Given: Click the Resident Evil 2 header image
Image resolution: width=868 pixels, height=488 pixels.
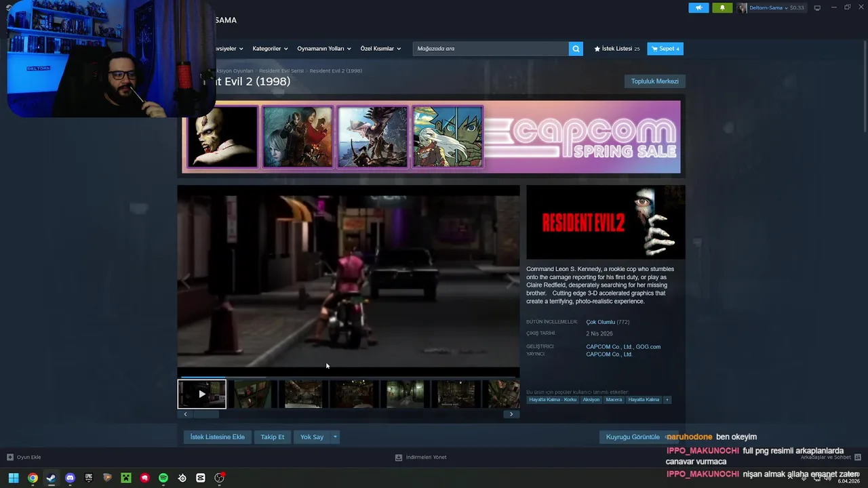Looking at the screenshot, I should pos(606,222).
